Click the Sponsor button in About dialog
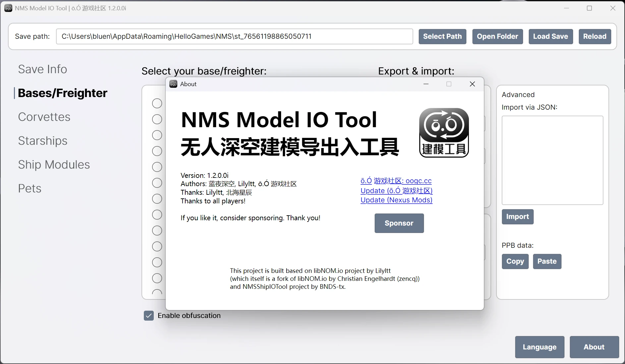Image resolution: width=625 pixels, height=364 pixels. pos(399,223)
